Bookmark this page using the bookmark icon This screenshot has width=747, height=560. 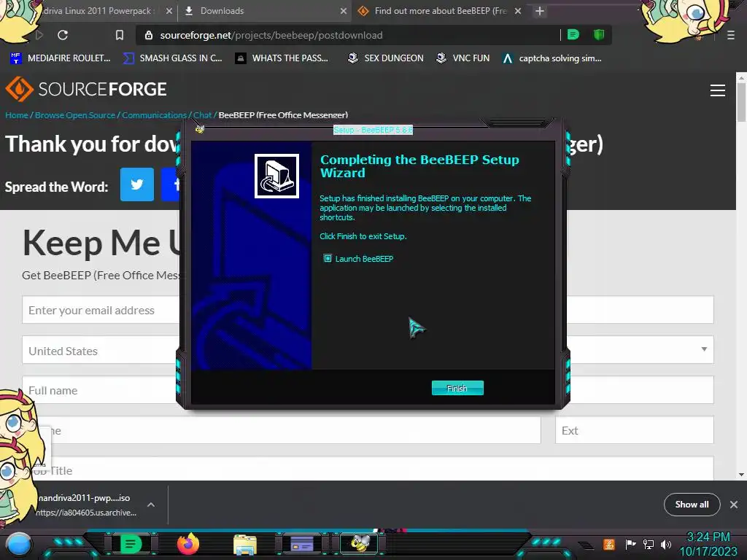120,35
